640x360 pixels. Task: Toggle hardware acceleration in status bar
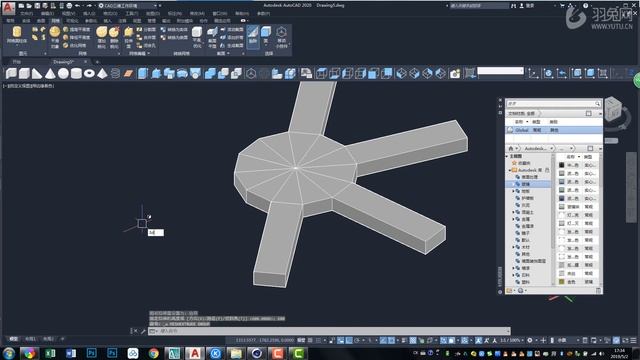pyautogui.click(x=616, y=340)
